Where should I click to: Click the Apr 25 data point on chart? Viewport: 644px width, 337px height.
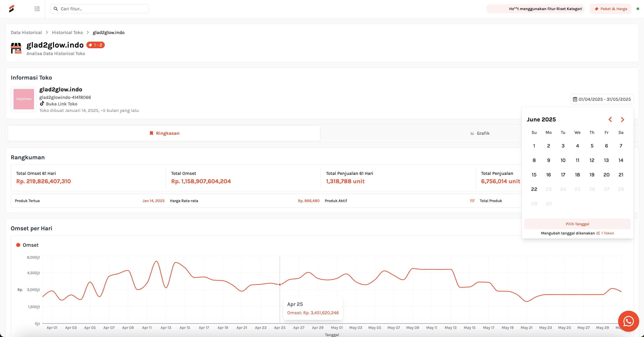point(280,284)
